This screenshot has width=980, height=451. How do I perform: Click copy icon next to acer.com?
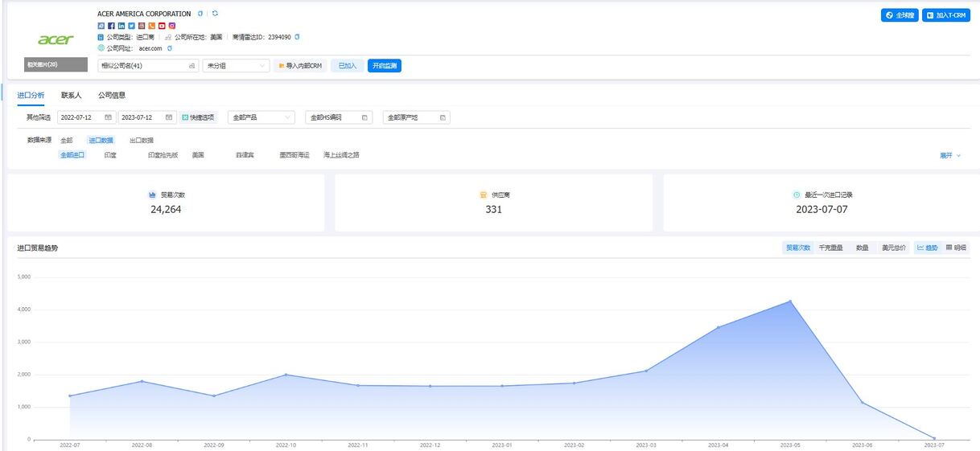tap(170, 48)
